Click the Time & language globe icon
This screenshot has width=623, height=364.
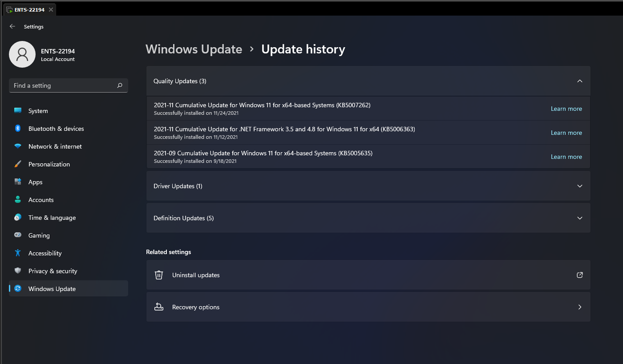click(x=18, y=218)
